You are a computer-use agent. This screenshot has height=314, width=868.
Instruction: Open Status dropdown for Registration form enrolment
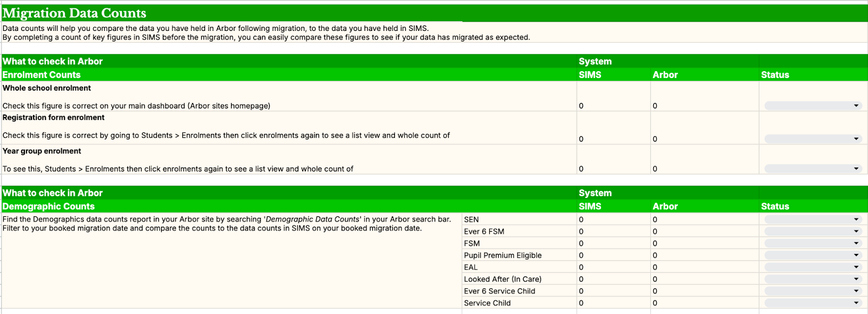click(812, 139)
